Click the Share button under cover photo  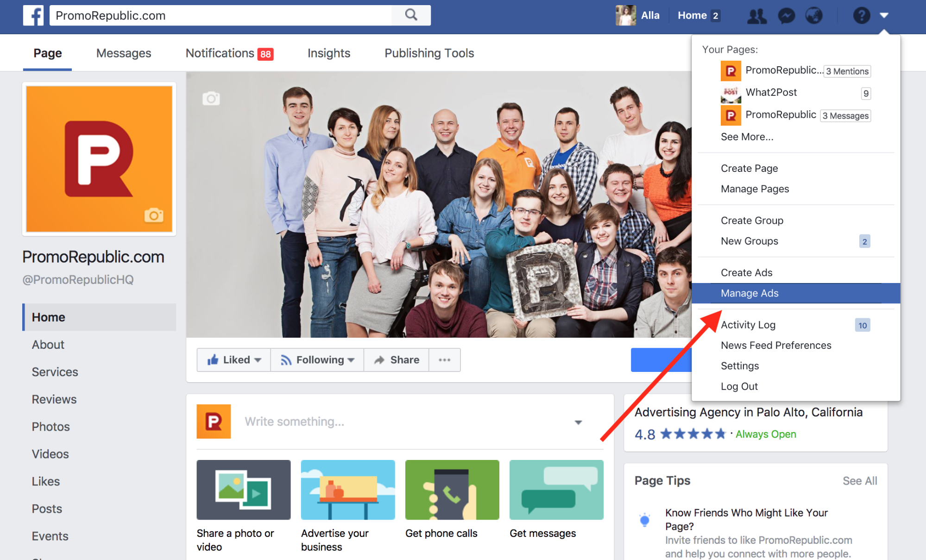pos(397,360)
